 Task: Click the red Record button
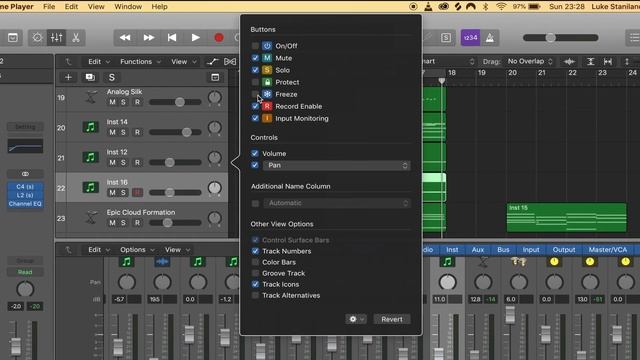pyautogui.click(x=219, y=38)
